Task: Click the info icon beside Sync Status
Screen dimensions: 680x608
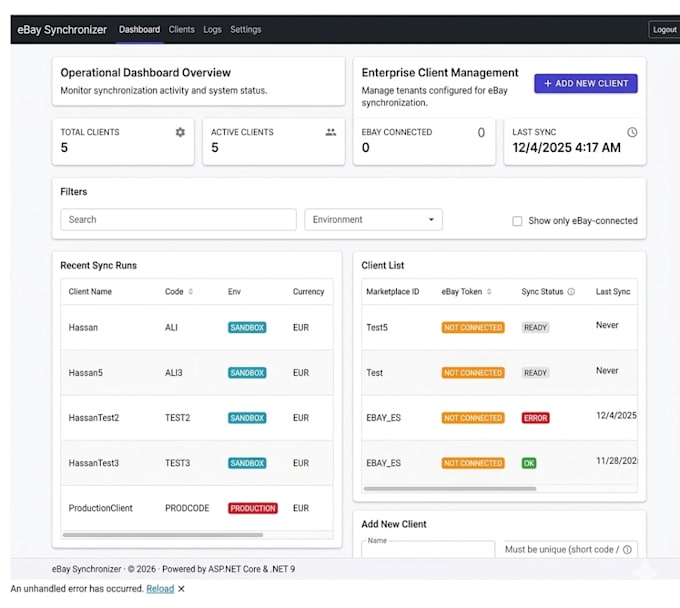Action: (571, 291)
